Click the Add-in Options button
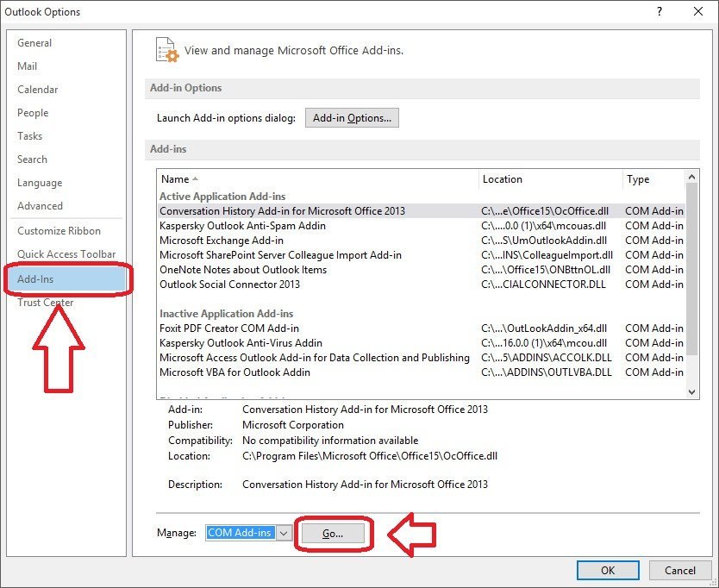 click(352, 117)
